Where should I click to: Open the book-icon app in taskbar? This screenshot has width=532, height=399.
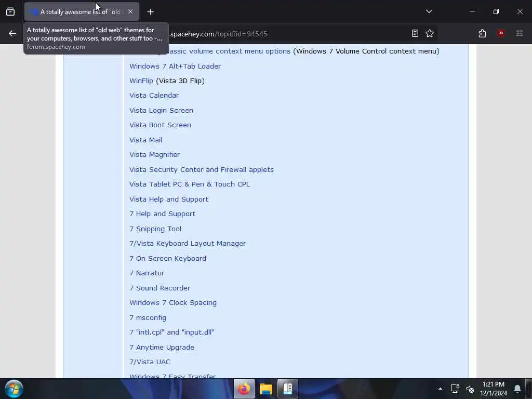pyautogui.click(x=288, y=389)
